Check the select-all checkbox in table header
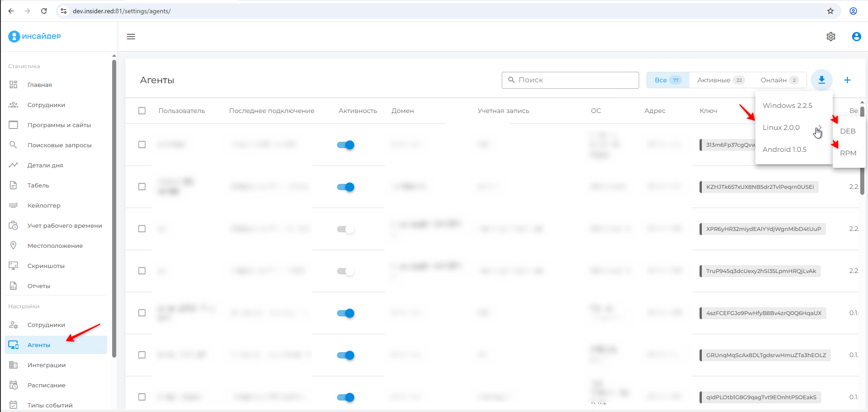Viewport: 868px width, 412px height. point(142,111)
